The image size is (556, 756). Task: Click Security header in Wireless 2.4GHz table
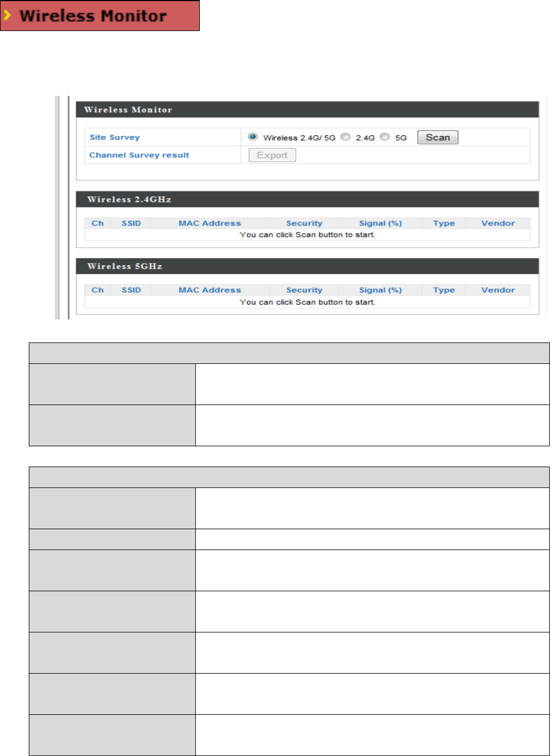pyautogui.click(x=304, y=223)
